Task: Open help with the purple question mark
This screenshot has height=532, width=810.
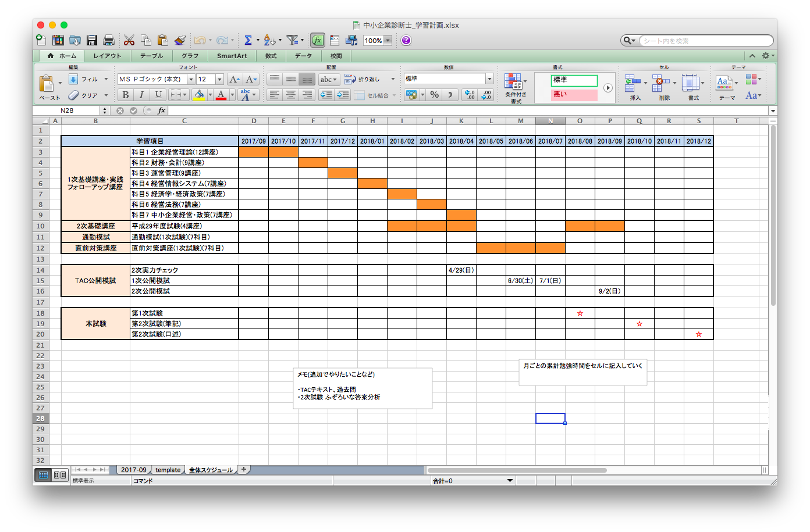Action: pos(406,40)
